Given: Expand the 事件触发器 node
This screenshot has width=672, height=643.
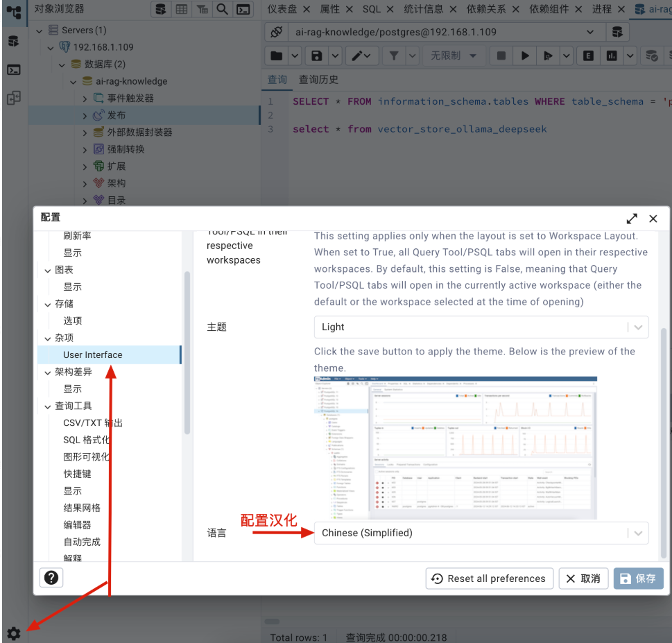Looking at the screenshot, I should point(85,99).
